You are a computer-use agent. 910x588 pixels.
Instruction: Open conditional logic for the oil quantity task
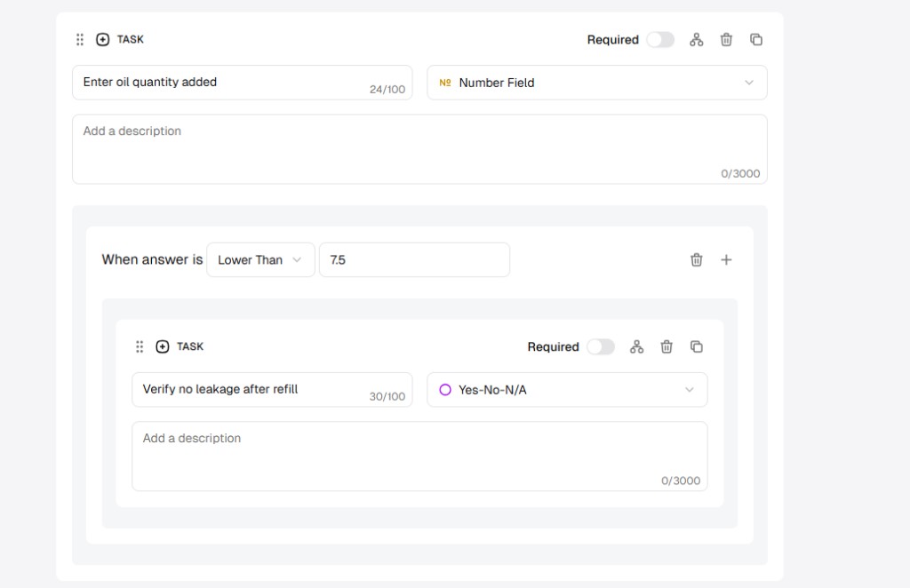click(697, 39)
